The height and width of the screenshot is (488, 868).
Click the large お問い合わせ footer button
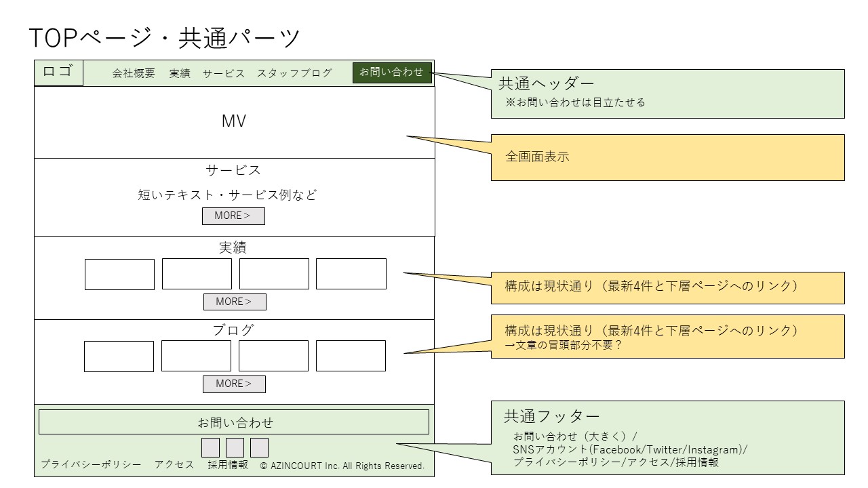point(234,422)
